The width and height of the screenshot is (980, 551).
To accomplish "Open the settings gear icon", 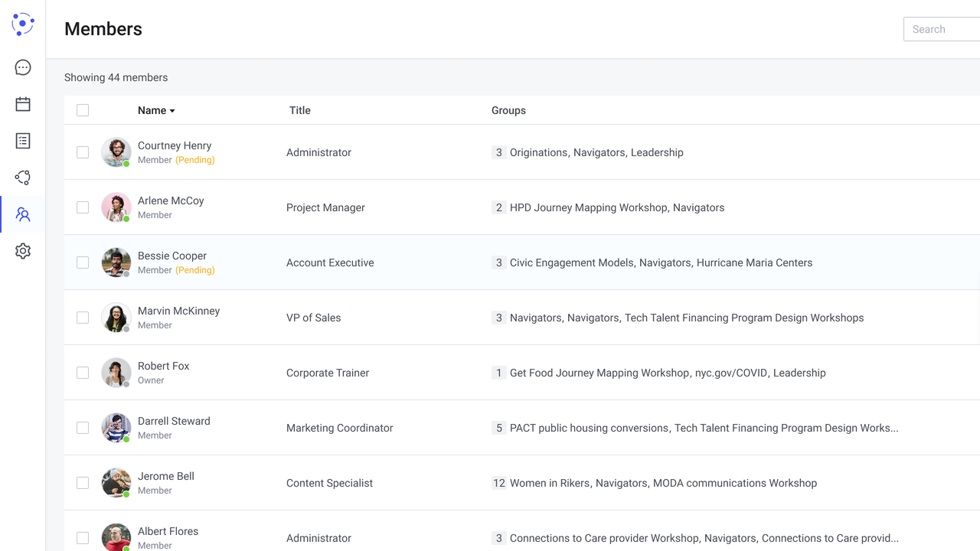I will pyautogui.click(x=23, y=251).
